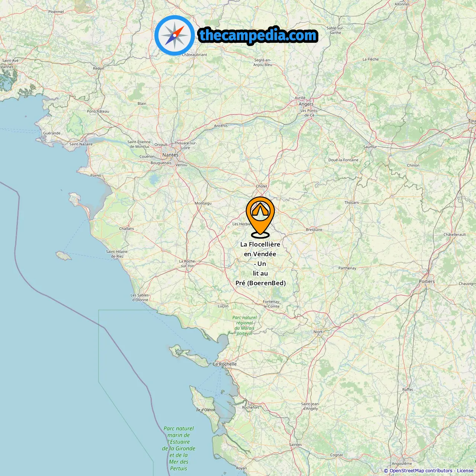Click the Saumur town label

click(x=370, y=147)
